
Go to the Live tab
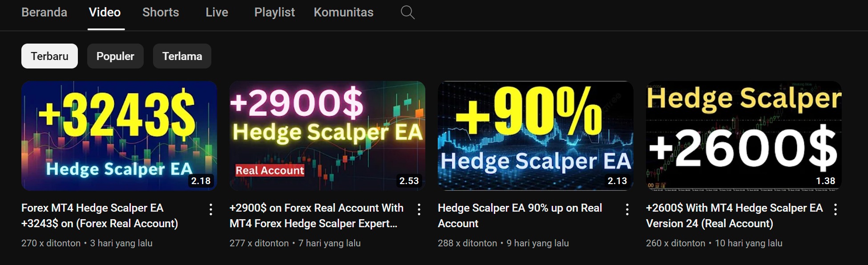(x=217, y=12)
